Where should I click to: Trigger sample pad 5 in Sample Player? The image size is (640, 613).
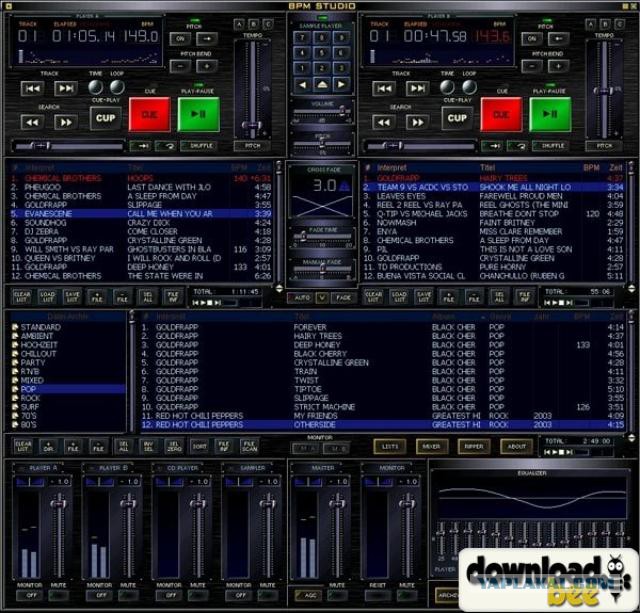tap(322, 53)
